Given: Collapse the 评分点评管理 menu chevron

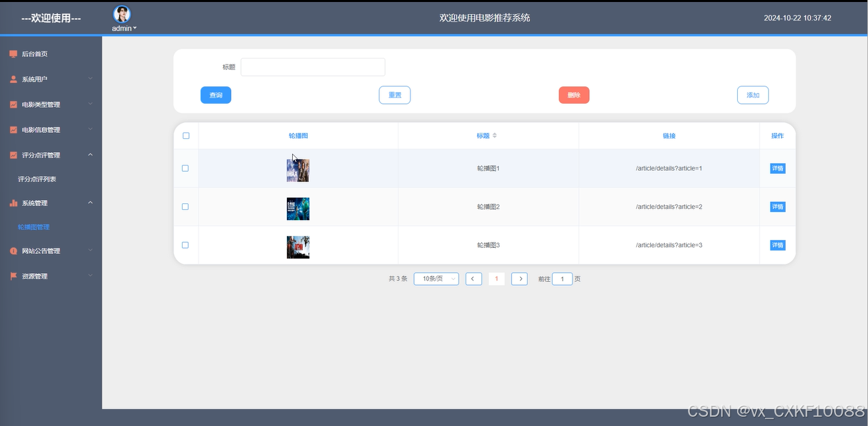Looking at the screenshot, I should coord(90,155).
